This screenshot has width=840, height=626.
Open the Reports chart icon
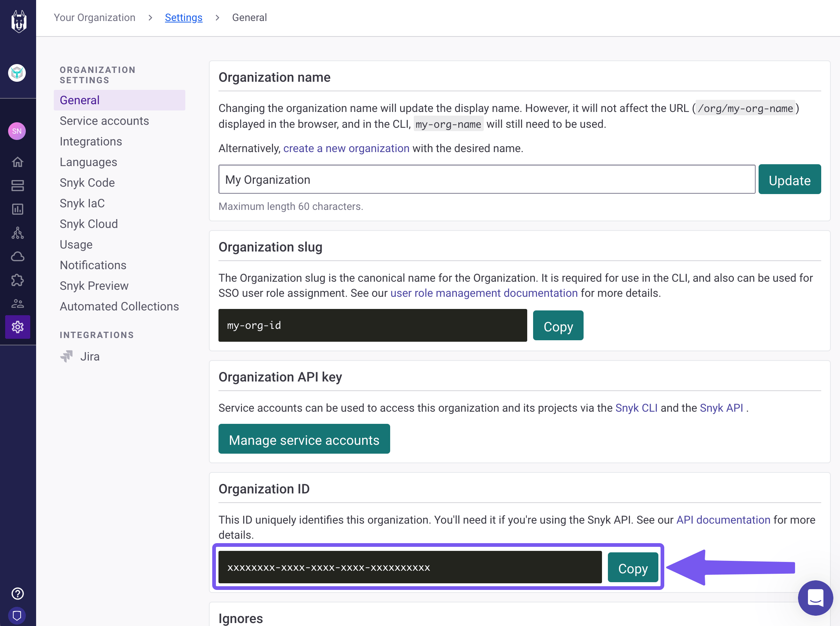(17, 209)
